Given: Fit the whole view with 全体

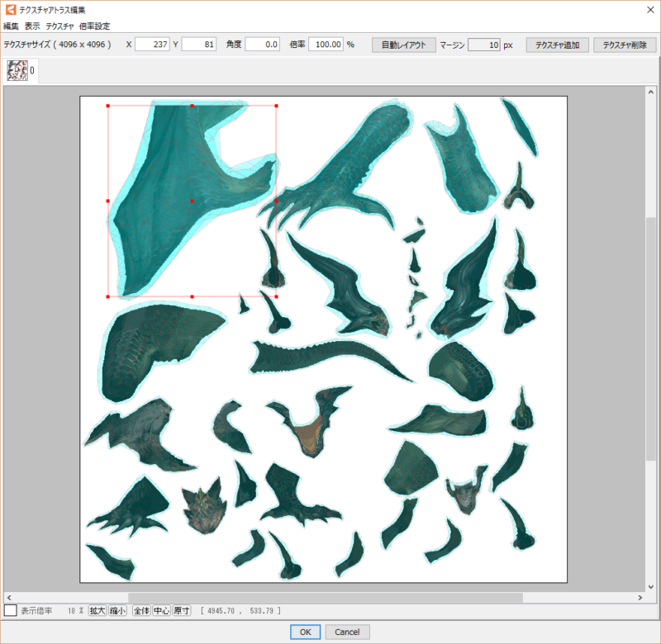Looking at the screenshot, I should point(141,610).
